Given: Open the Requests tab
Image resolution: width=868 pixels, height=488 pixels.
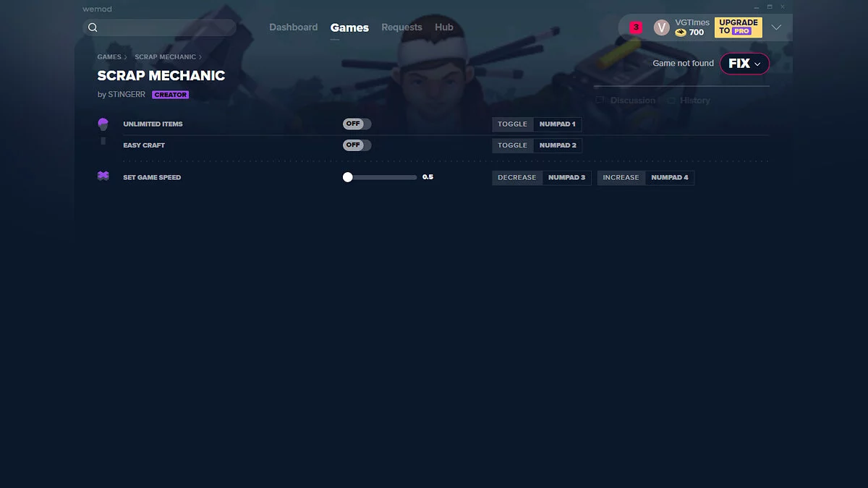Looking at the screenshot, I should point(401,27).
